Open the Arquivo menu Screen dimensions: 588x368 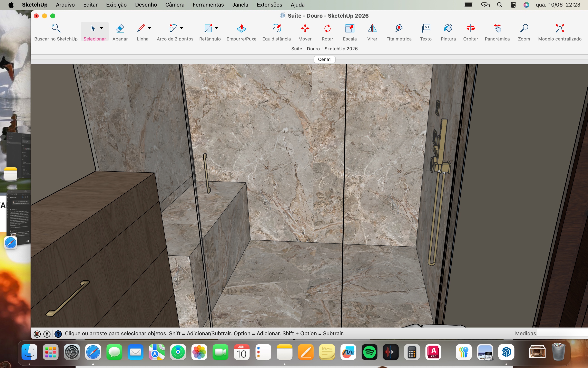pyautogui.click(x=65, y=5)
